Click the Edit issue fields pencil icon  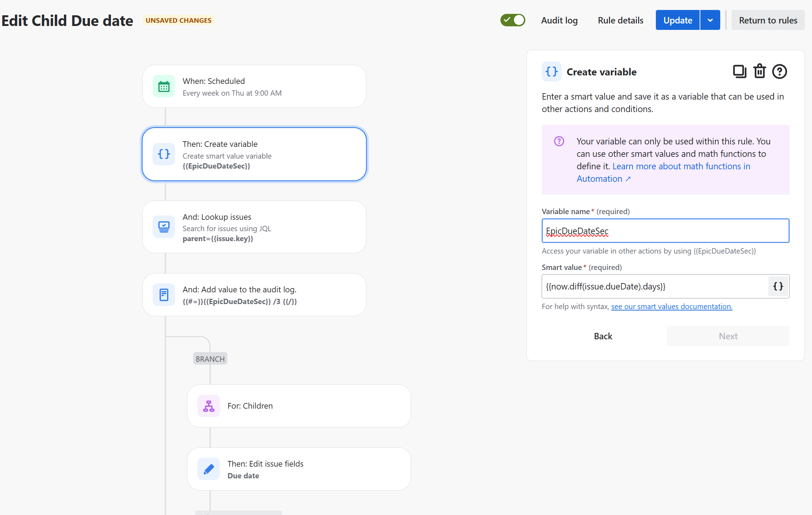pos(208,468)
